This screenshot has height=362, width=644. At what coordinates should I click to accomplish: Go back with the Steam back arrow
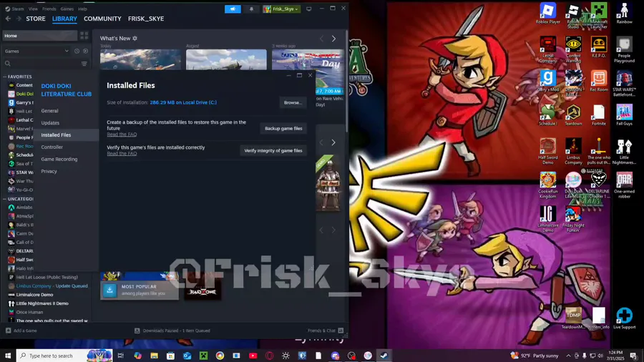8,19
